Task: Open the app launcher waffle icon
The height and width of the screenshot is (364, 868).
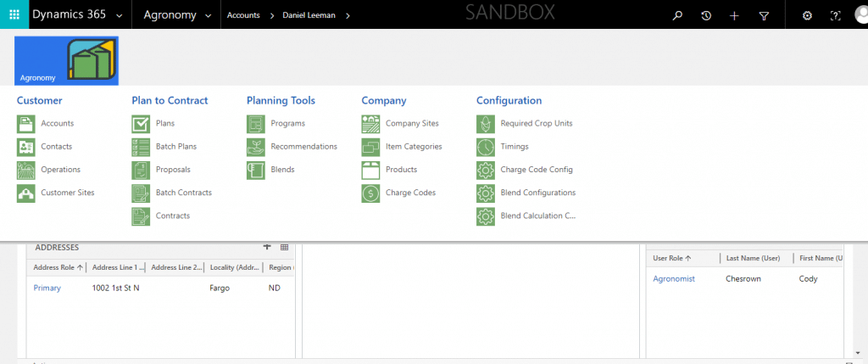Action: 14,15
